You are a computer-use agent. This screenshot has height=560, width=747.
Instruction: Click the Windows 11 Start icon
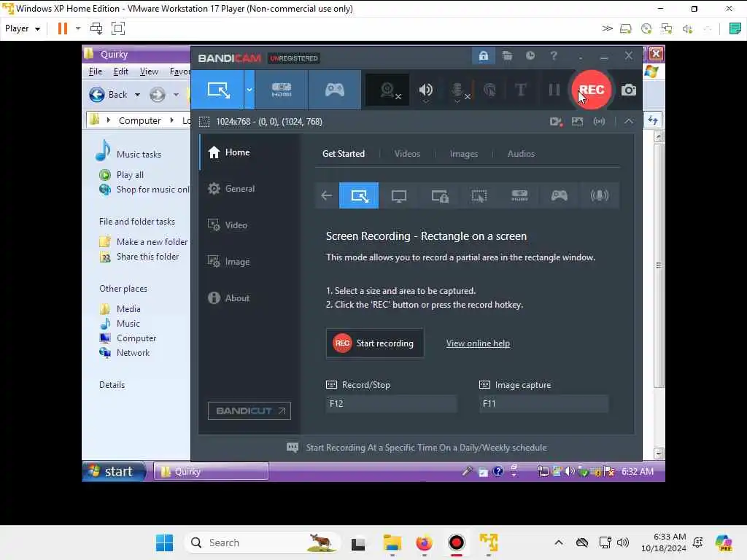[x=164, y=542]
